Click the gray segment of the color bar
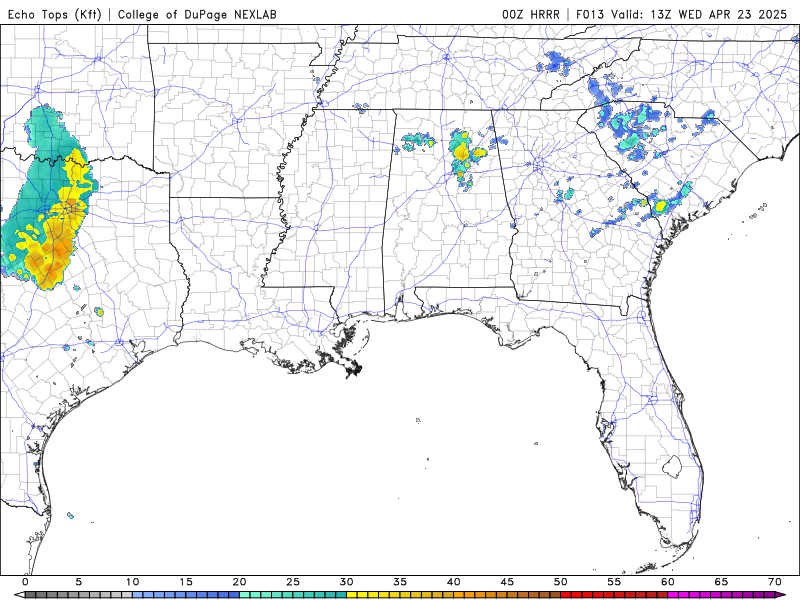 tap(79, 595)
